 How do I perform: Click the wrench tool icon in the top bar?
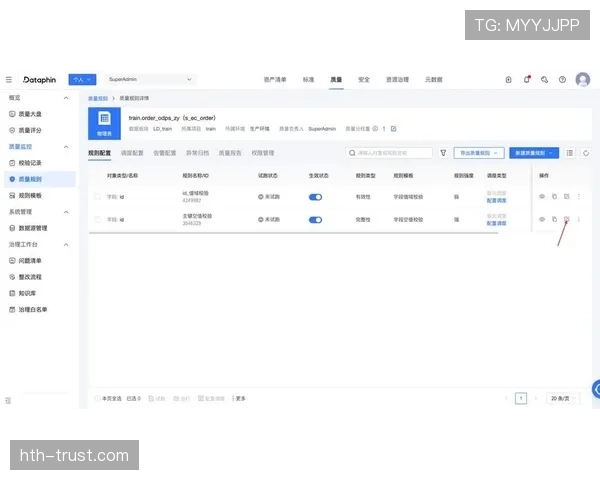pyautogui.click(x=545, y=80)
